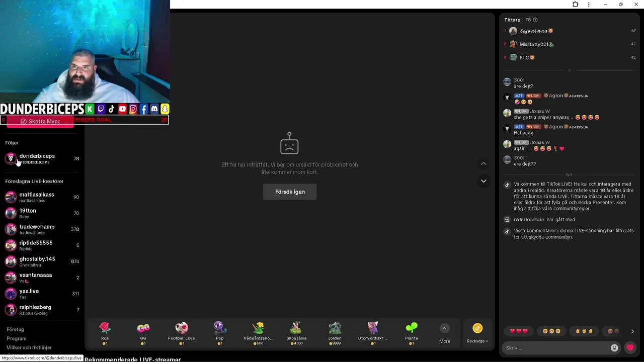
Task: Click the Tittare viewers heading
Action: pyautogui.click(x=512, y=20)
